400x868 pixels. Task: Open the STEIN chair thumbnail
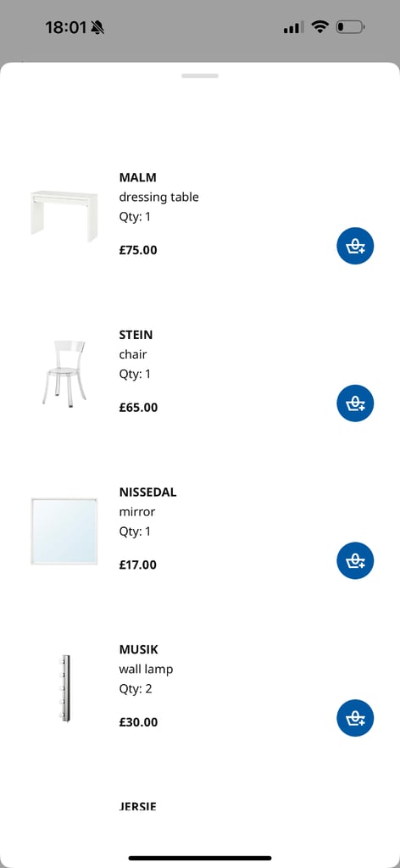[x=64, y=374]
